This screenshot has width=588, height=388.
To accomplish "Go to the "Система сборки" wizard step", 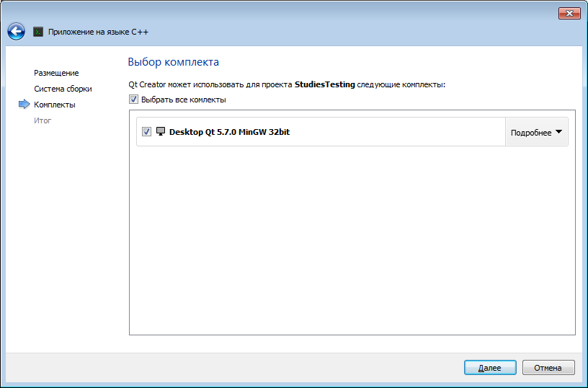I will (63, 89).
